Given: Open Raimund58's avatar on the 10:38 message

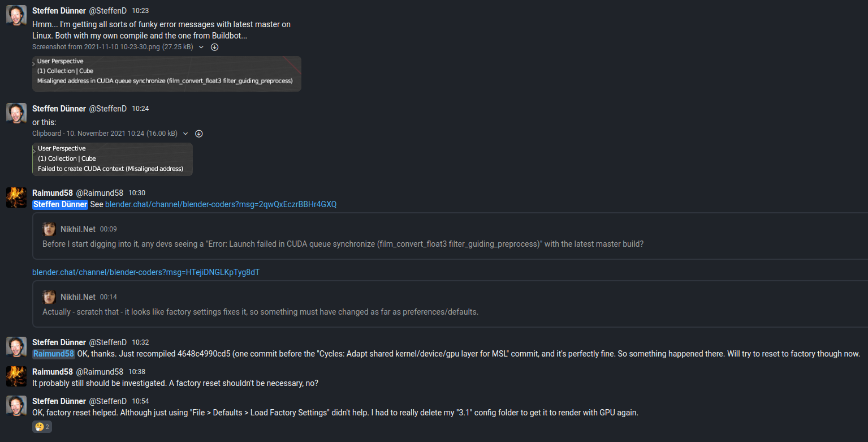Looking at the screenshot, I should coord(16,376).
